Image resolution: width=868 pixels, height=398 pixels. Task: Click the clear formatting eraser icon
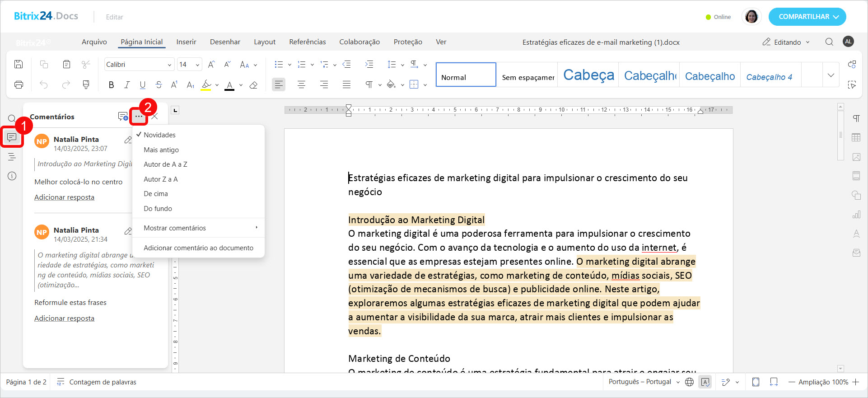[x=253, y=85]
